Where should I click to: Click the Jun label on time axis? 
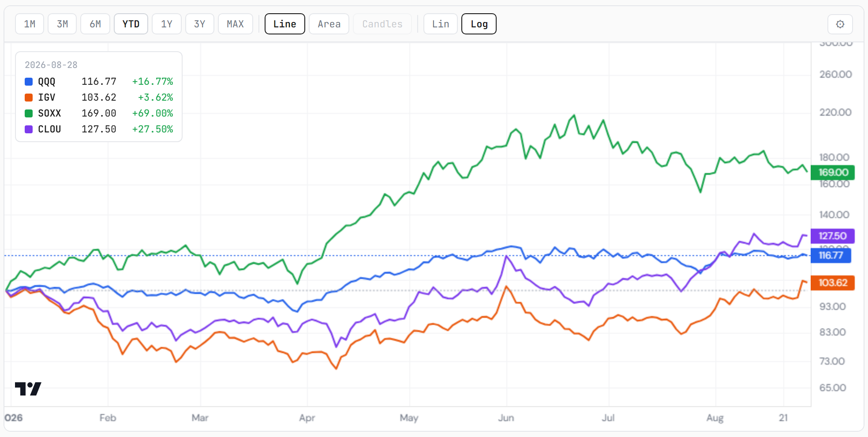506,418
